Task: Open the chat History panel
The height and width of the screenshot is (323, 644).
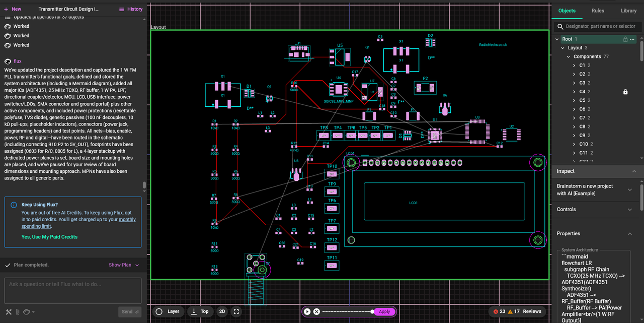Action: 131,9
